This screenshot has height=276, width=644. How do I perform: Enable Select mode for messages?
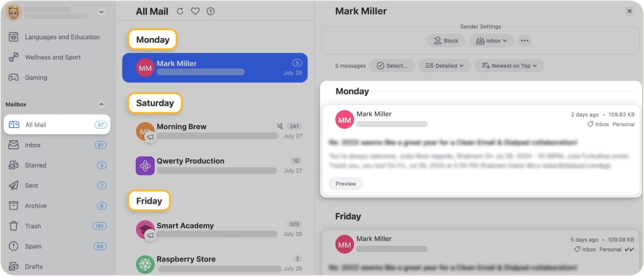(392, 66)
